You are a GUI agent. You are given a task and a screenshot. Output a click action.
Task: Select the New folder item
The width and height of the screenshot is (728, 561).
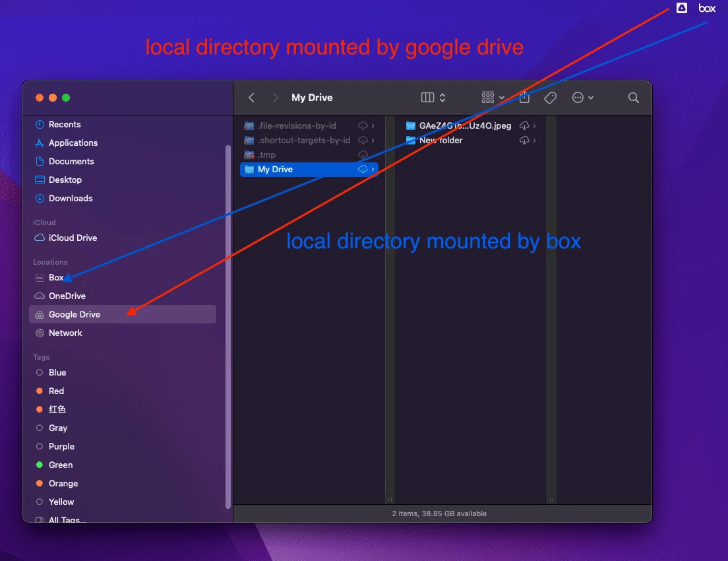(x=471, y=141)
